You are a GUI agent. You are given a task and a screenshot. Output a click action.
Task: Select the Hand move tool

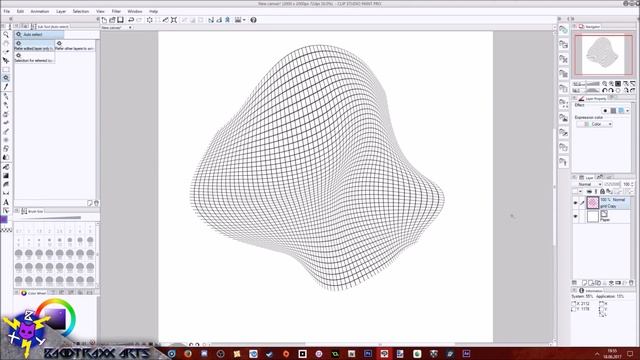[6, 43]
